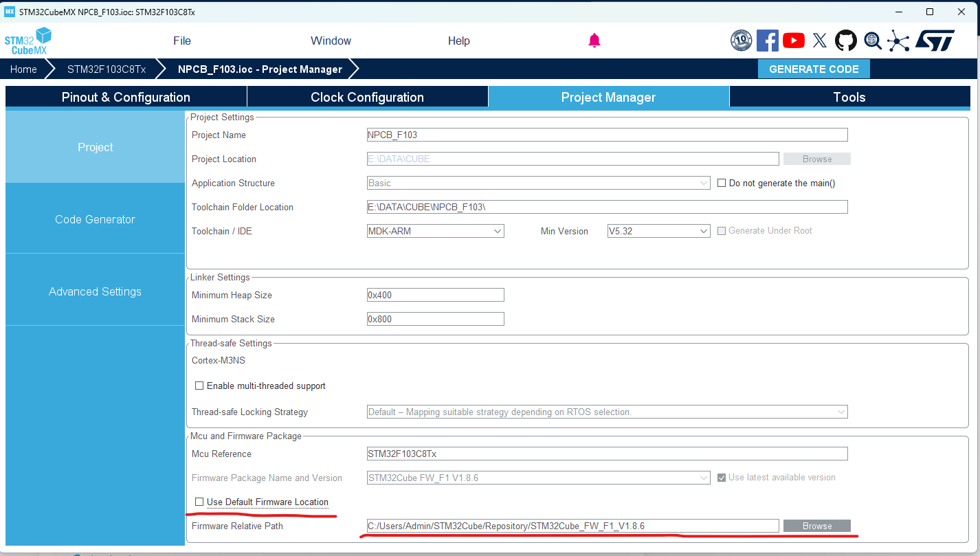
Task: Select Code Generator in the sidebar
Action: tap(95, 219)
